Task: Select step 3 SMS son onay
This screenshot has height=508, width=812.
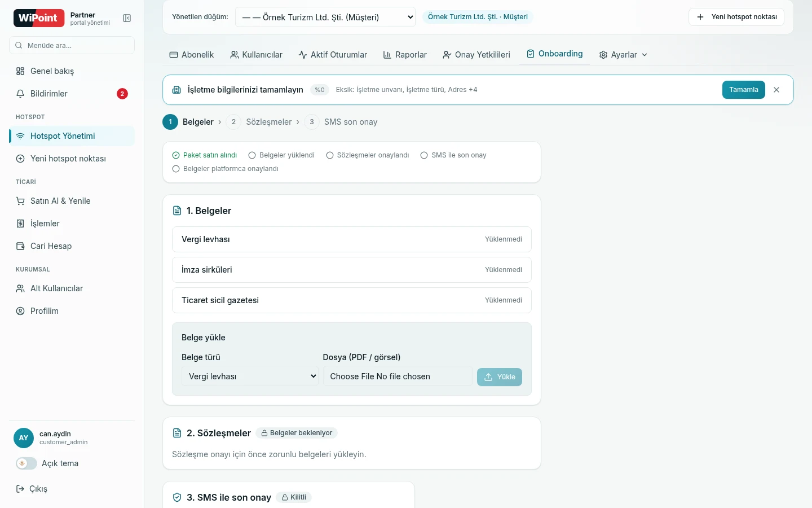Action: 341,122
